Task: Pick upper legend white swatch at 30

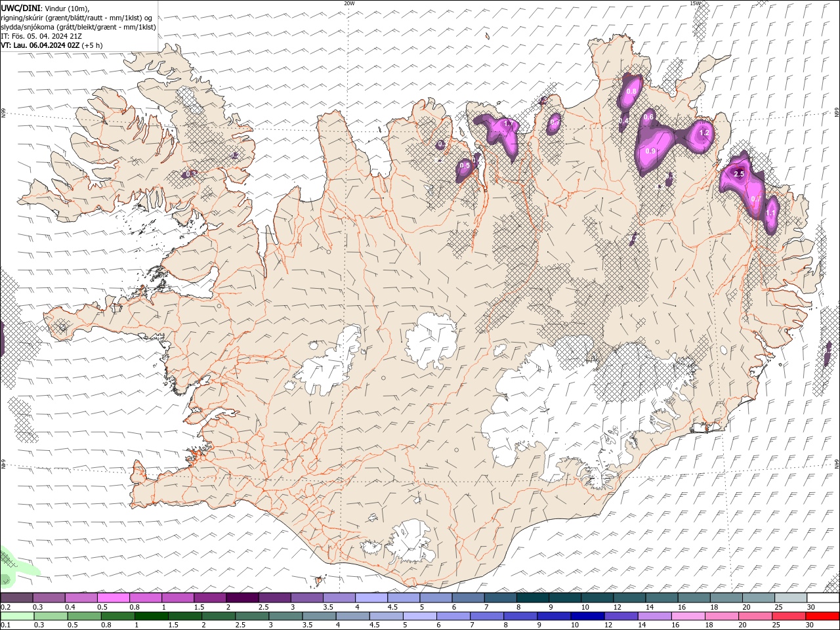Action: pyautogui.click(x=824, y=598)
